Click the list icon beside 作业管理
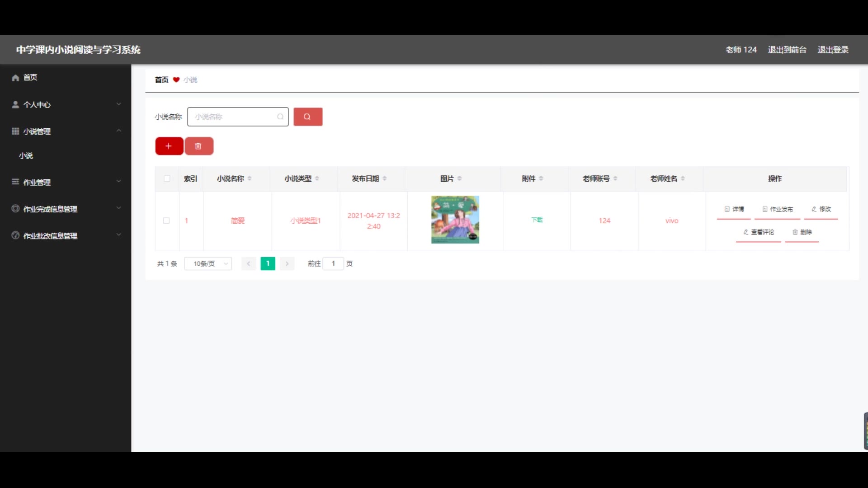This screenshot has height=488, width=868. [x=15, y=182]
